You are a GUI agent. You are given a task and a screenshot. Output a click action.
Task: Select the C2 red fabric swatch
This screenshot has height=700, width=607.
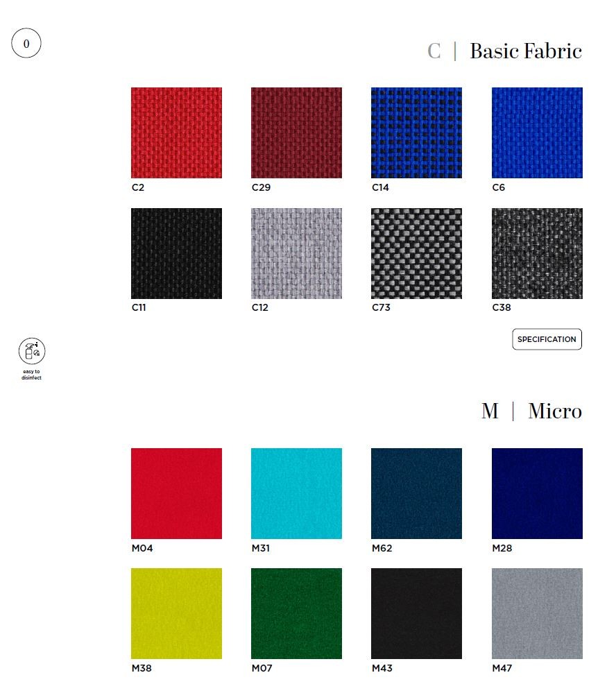click(176, 133)
